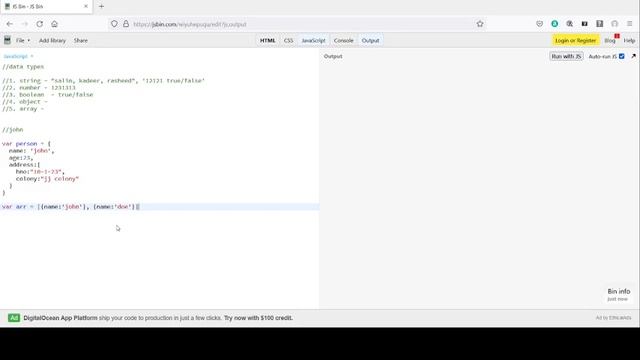Go back using browser back arrow

coord(9,24)
